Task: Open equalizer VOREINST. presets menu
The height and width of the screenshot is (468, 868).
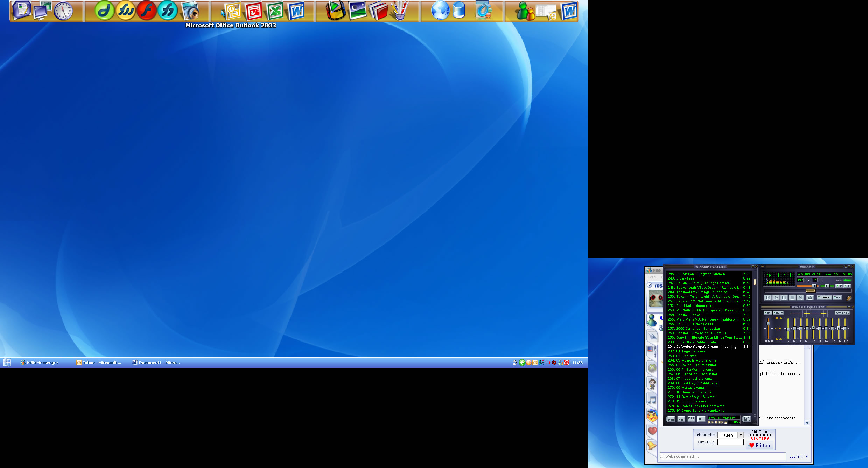Action: (842, 312)
